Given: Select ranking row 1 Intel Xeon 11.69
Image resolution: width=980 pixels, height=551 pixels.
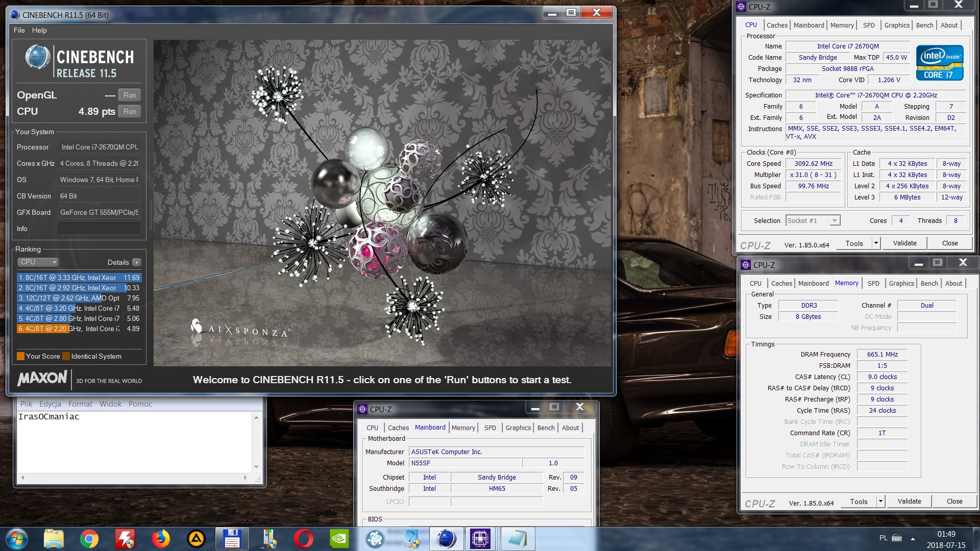Looking at the screenshot, I should tap(79, 278).
